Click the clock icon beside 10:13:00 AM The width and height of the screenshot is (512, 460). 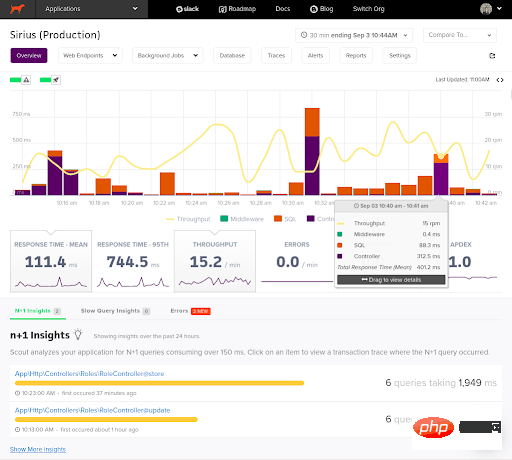pyautogui.click(x=18, y=429)
